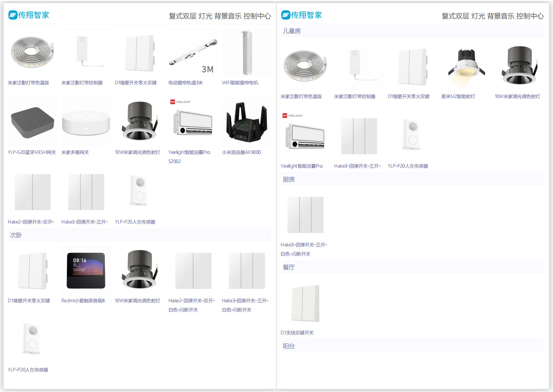This screenshot has height=392, width=553.
Task: Click the 白色-闪断开关 text line under 厨房
Action: [295, 254]
